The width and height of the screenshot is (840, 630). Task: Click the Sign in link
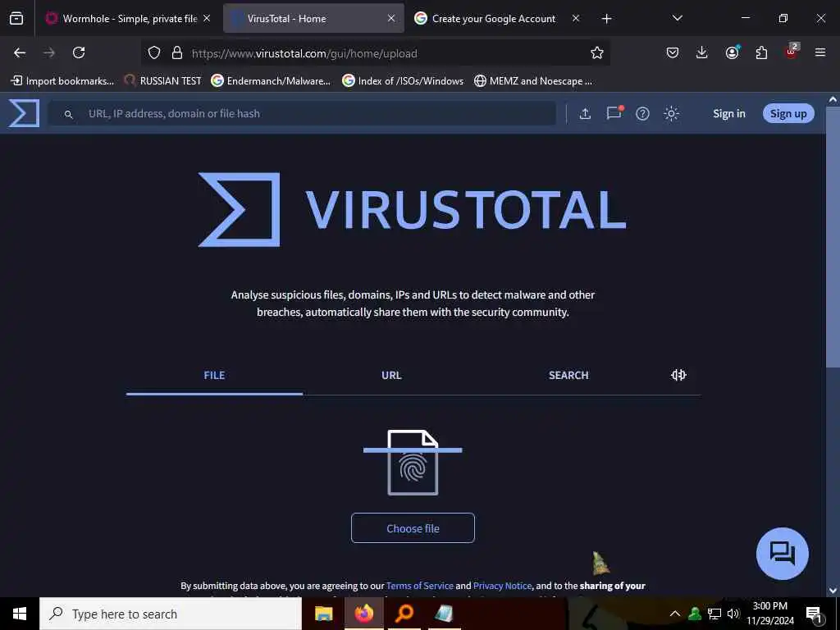point(728,113)
